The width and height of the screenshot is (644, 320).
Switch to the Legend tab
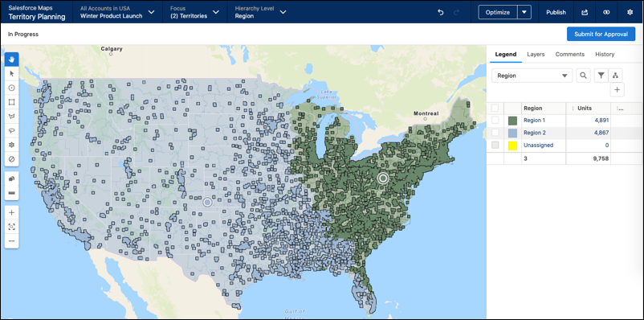506,55
